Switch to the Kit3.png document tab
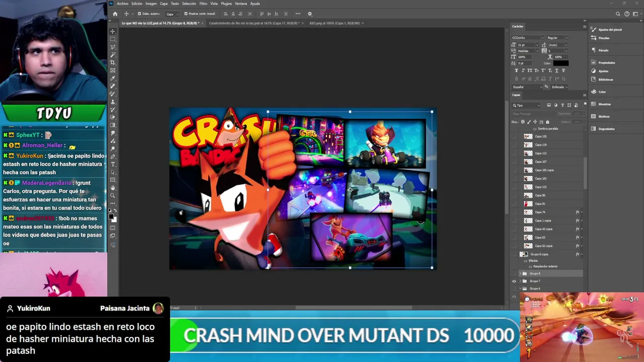 (x=336, y=23)
